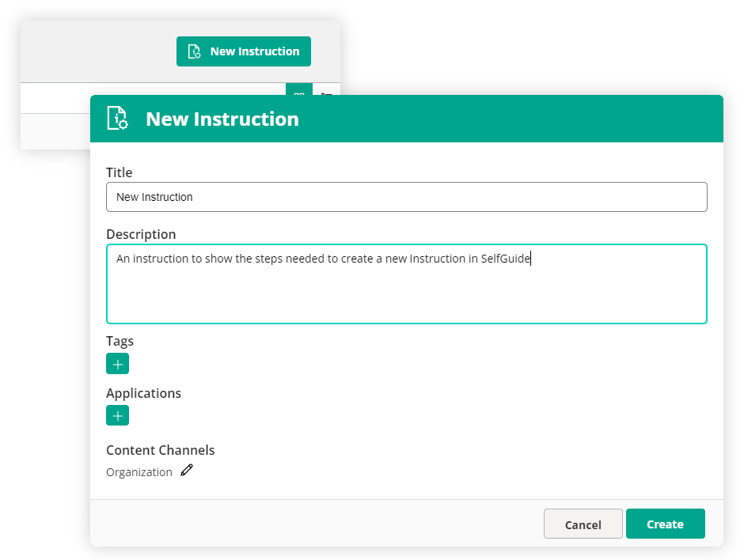Select the grid view icon on the toolbar
The width and height of the screenshot is (744, 560).
298,96
